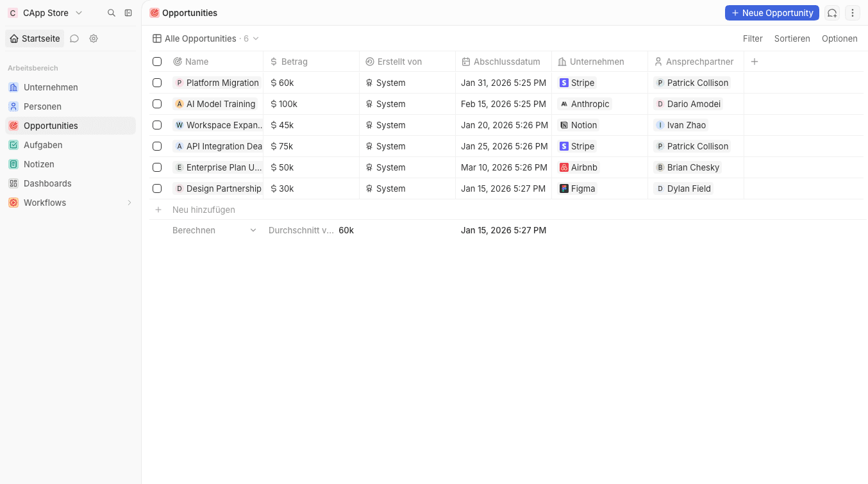Check the Workspace Expansion row checkbox

pos(157,125)
